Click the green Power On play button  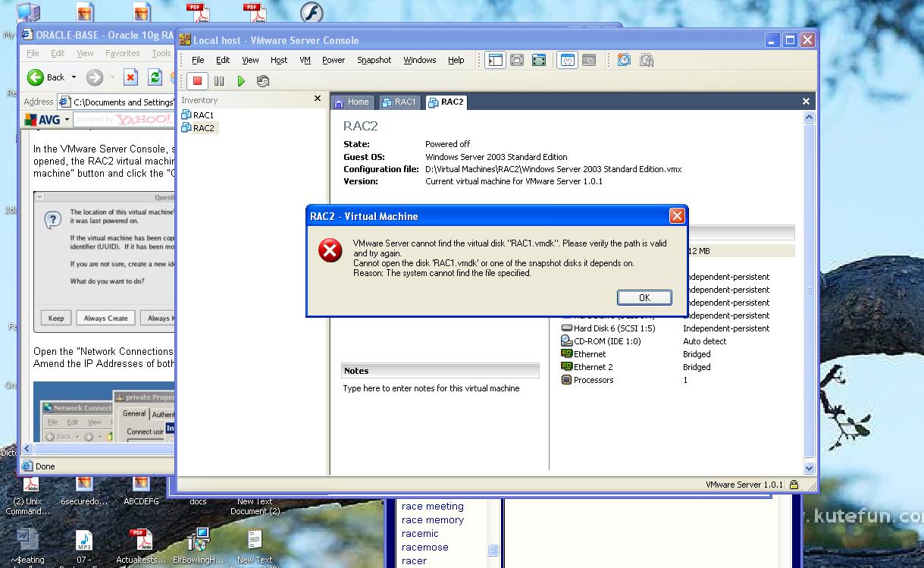(x=241, y=80)
